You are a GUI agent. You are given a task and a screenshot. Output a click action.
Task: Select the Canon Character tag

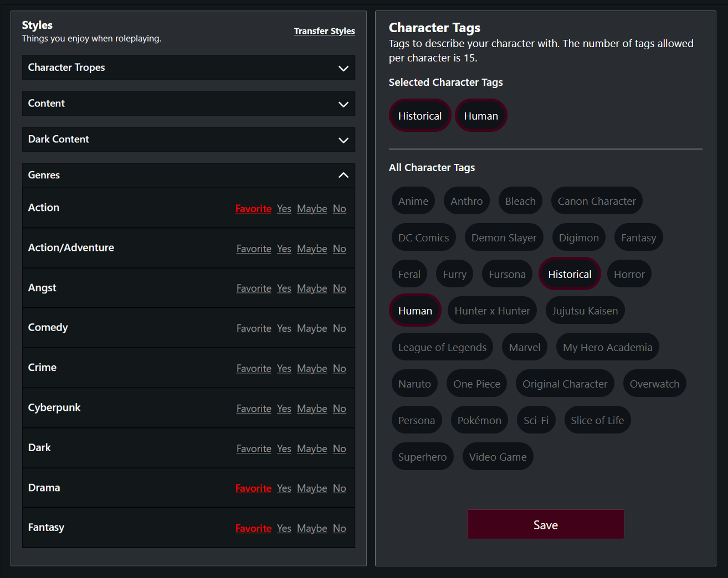click(597, 201)
